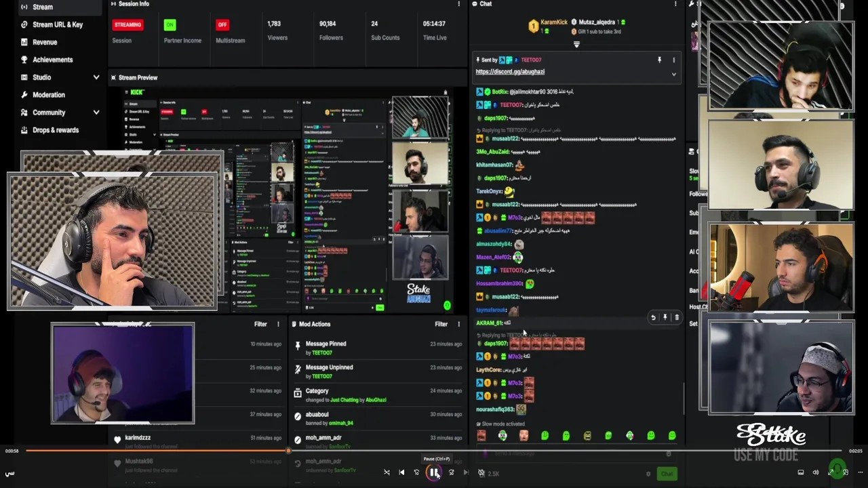Click the karimdzzz followed activity entry
This screenshot has height=488, width=868.
pos(198,442)
